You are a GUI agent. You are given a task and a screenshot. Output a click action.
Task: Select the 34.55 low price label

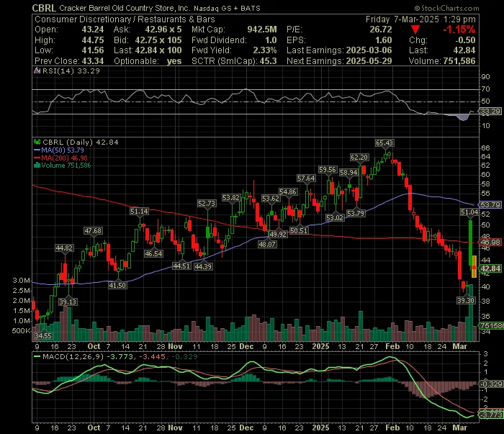[43, 335]
